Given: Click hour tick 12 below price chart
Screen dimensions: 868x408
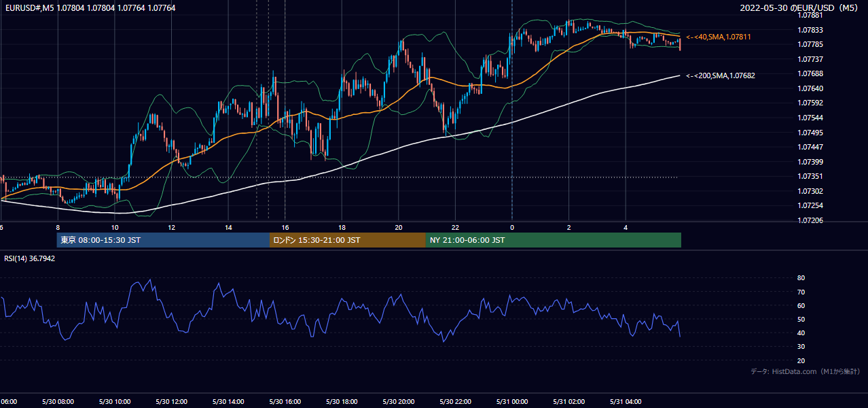Looking at the screenshot, I should click(172, 227).
